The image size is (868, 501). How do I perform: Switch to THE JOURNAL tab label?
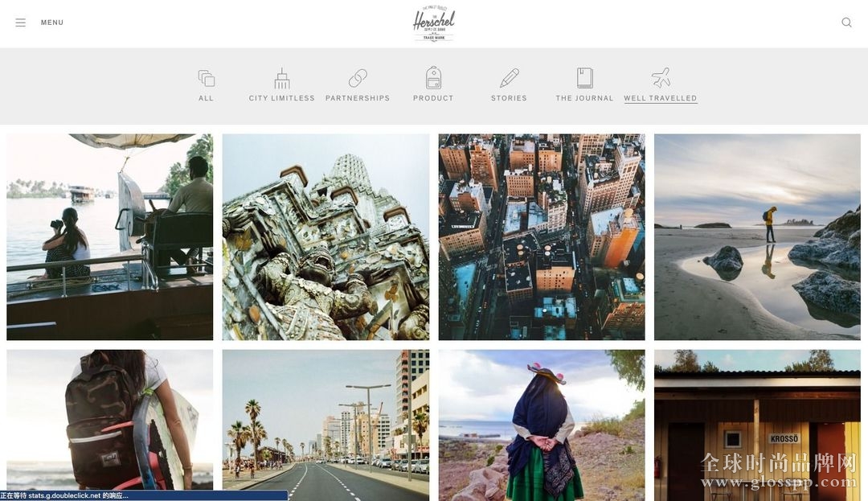584,98
